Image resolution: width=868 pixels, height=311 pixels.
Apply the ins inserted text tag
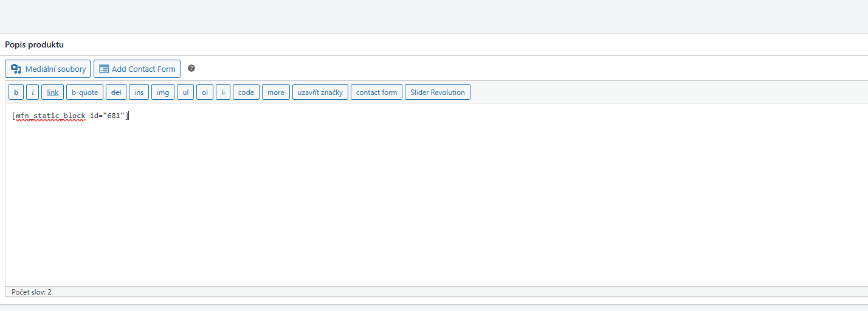pos(139,93)
